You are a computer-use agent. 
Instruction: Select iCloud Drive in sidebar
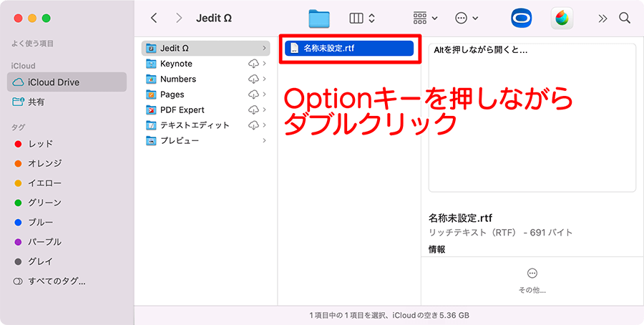coord(67,82)
